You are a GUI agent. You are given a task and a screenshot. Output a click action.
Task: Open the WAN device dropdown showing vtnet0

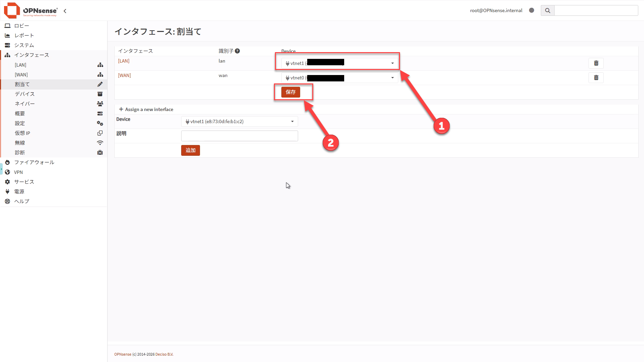point(339,78)
